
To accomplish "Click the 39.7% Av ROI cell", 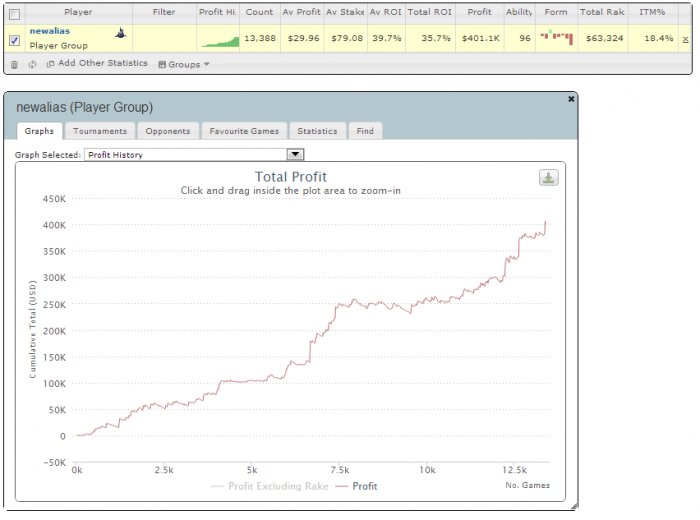I will [x=387, y=38].
